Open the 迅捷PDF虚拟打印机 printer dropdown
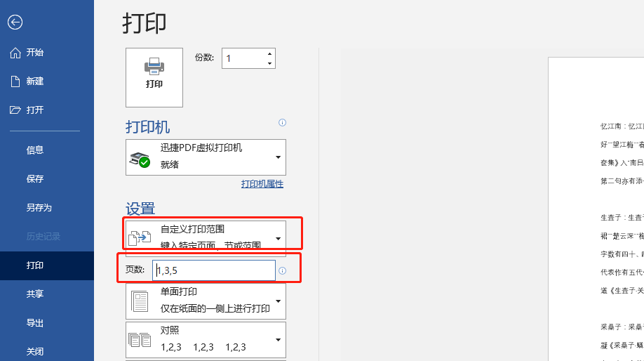 (206, 157)
